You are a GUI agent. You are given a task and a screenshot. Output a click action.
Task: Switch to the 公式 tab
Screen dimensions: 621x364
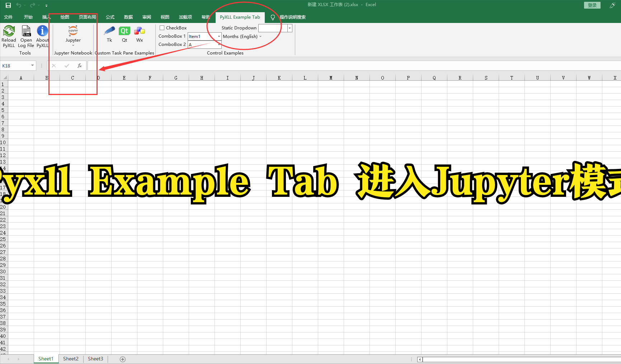tap(110, 17)
